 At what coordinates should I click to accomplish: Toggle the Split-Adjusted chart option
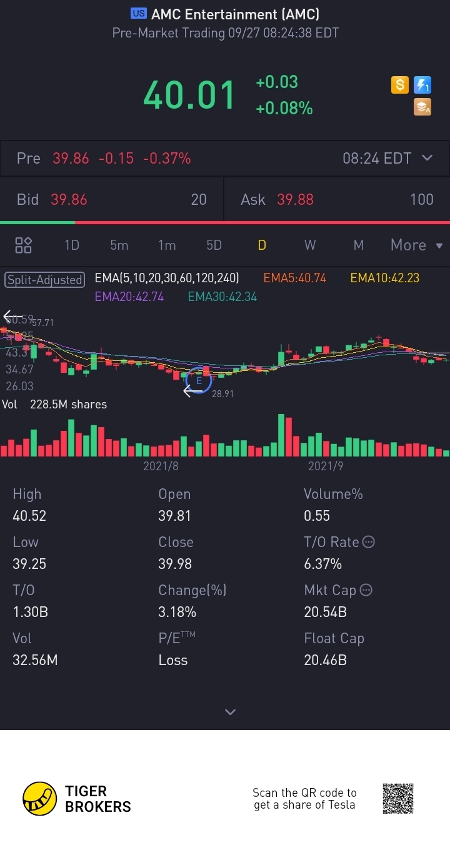coord(45,279)
